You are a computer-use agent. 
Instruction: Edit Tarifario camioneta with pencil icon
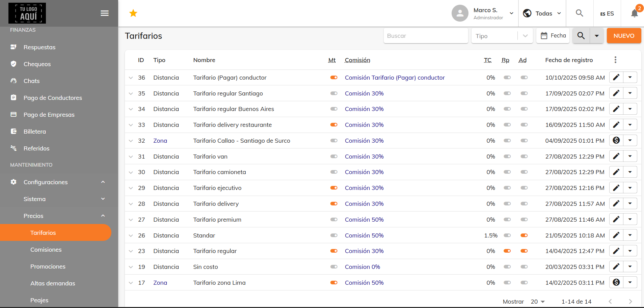click(x=616, y=172)
